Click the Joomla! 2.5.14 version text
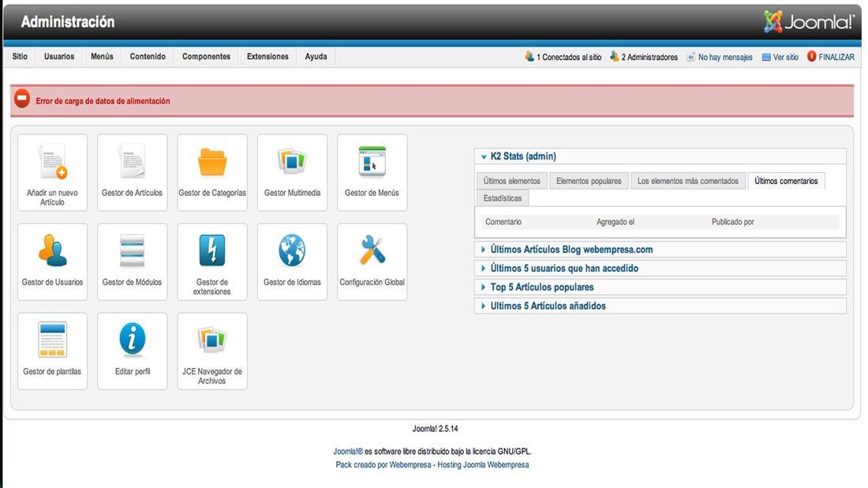Image resolution: width=868 pixels, height=488 pixels. click(x=435, y=429)
